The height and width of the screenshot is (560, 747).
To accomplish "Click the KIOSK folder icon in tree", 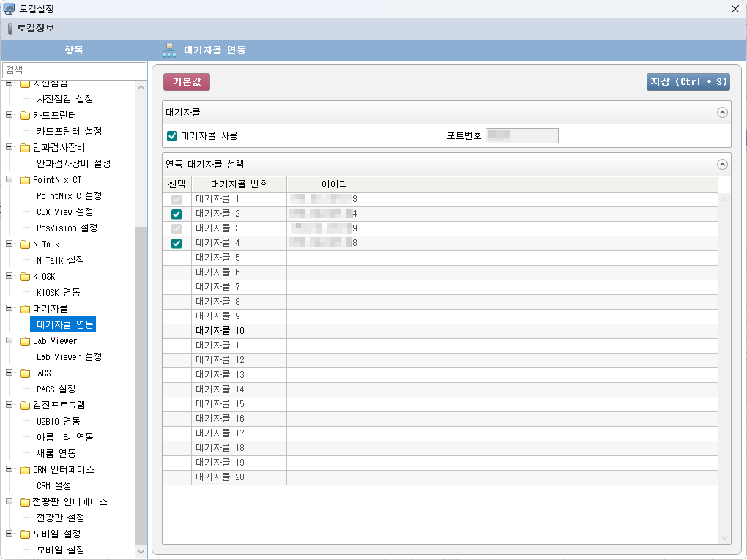I will pos(25,277).
